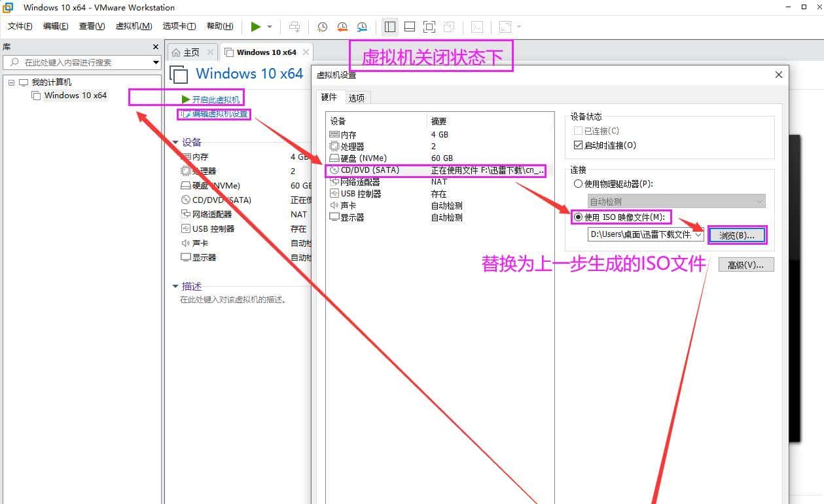Select the 使用物理驱动器(P) radio button
Viewport: 824px width, 504px height.
pos(578,183)
